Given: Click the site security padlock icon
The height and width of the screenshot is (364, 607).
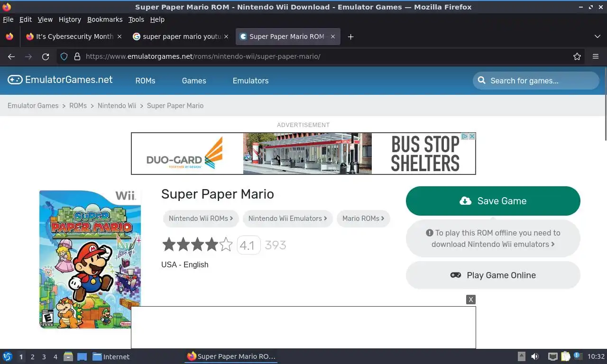Looking at the screenshot, I should [x=77, y=56].
